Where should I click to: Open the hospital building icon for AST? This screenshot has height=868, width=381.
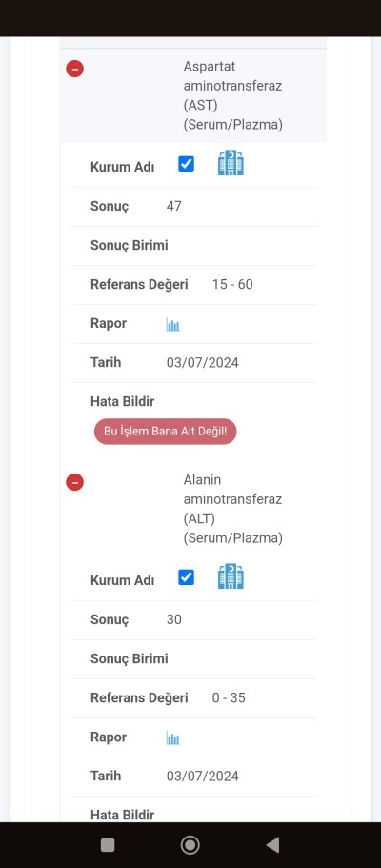pos(231,163)
